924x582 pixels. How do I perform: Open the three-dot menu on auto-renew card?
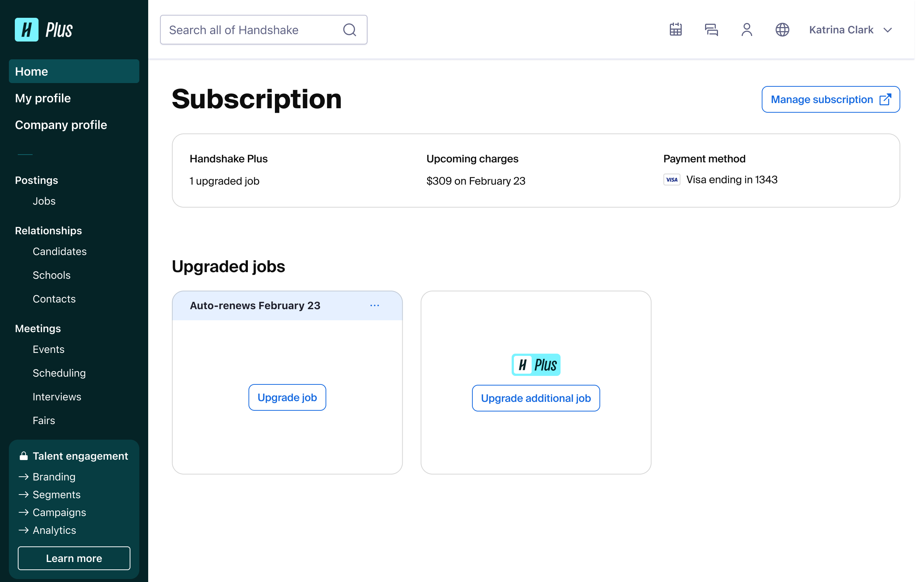(x=375, y=305)
